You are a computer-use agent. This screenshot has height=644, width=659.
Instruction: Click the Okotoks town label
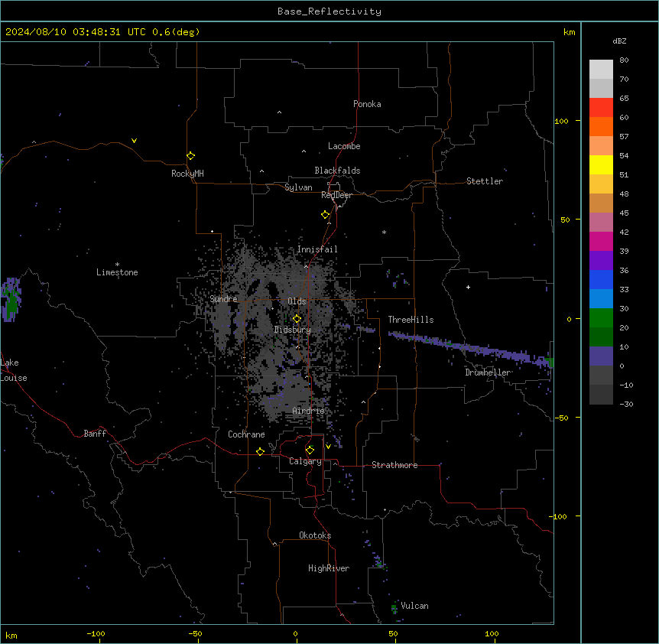[x=315, y=535]
